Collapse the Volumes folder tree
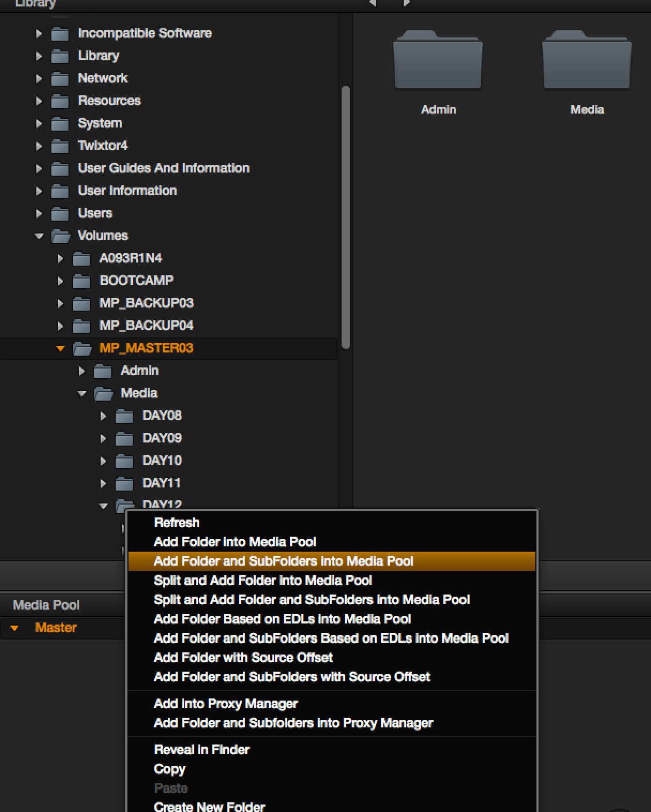 click(x=39, y=236)
